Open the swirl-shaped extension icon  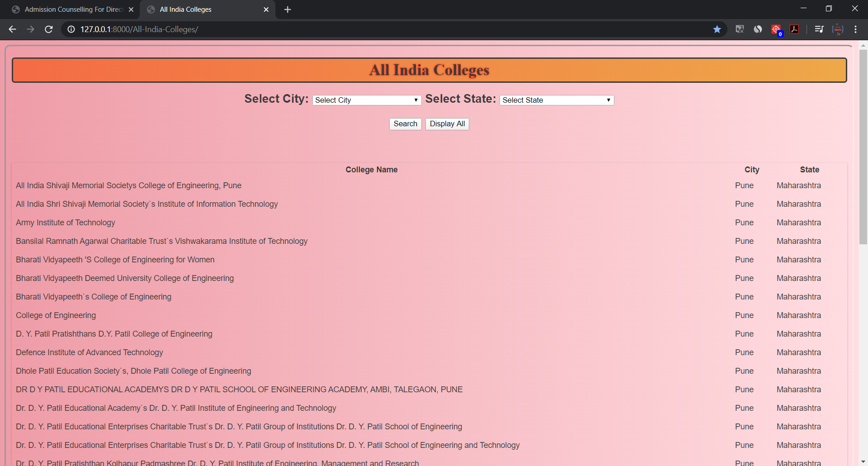pyautogui.click(x=758, y=29)
